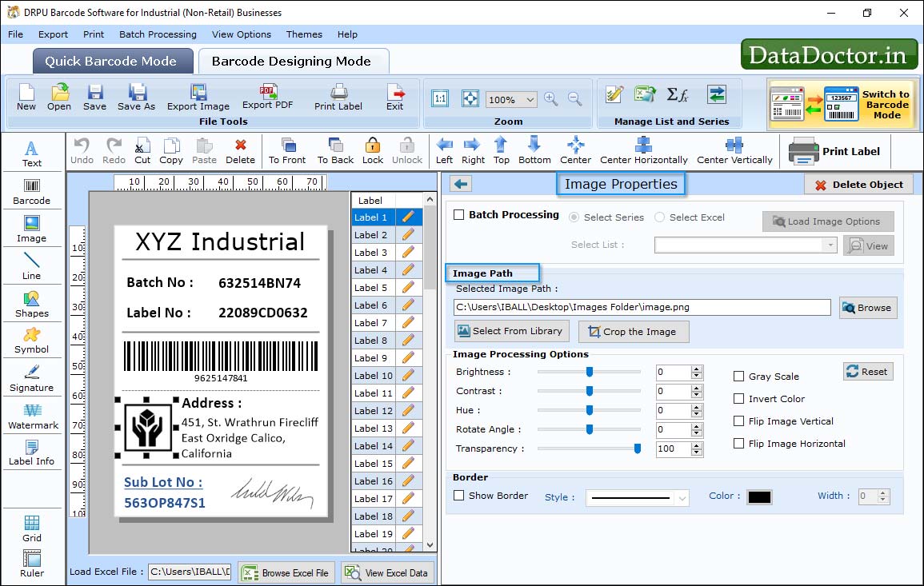The width and height of the screenshot is (924, 586).
Task: Click the fit-to-window zoom icon
Action: click(470, 98)
